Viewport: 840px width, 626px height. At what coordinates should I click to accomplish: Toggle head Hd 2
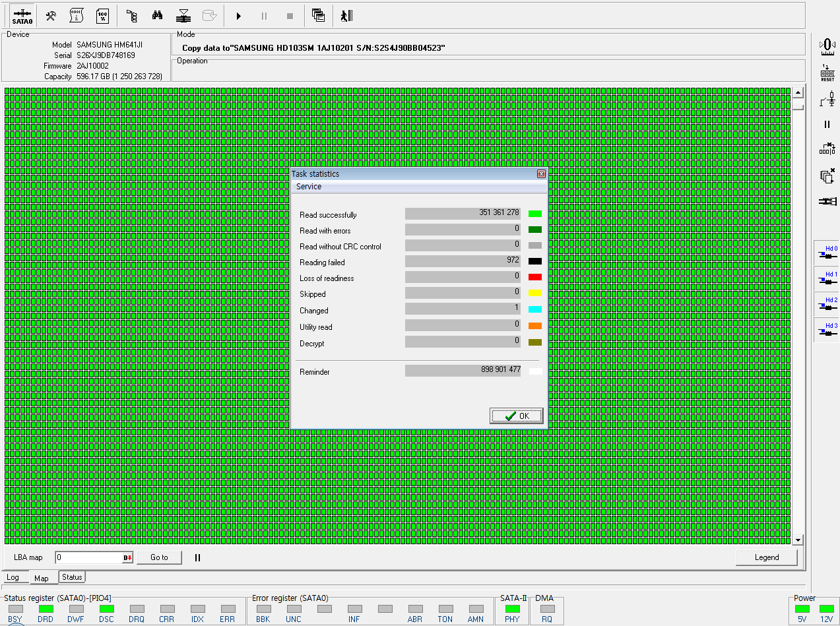pyautogui.click(x=827, y=303)
